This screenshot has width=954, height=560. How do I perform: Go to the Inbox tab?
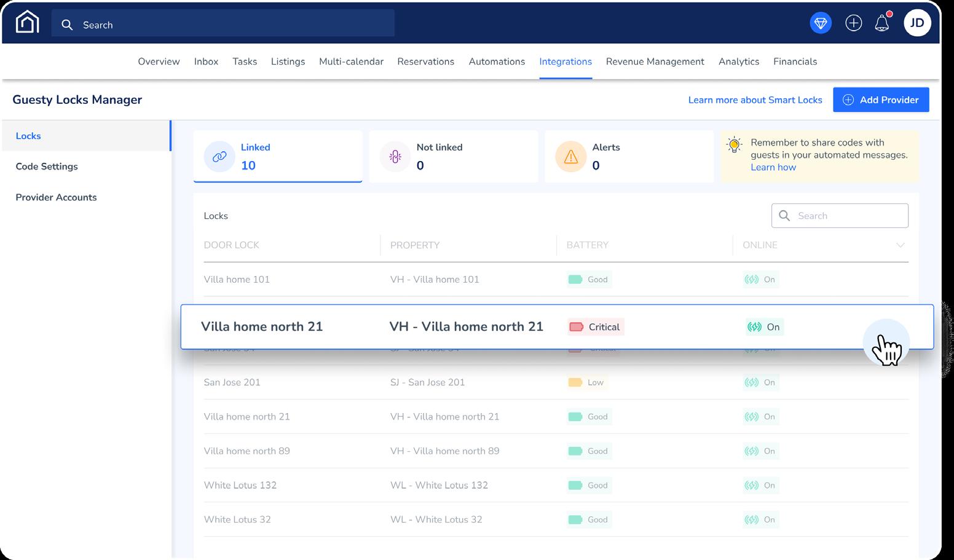click(206, 61)
